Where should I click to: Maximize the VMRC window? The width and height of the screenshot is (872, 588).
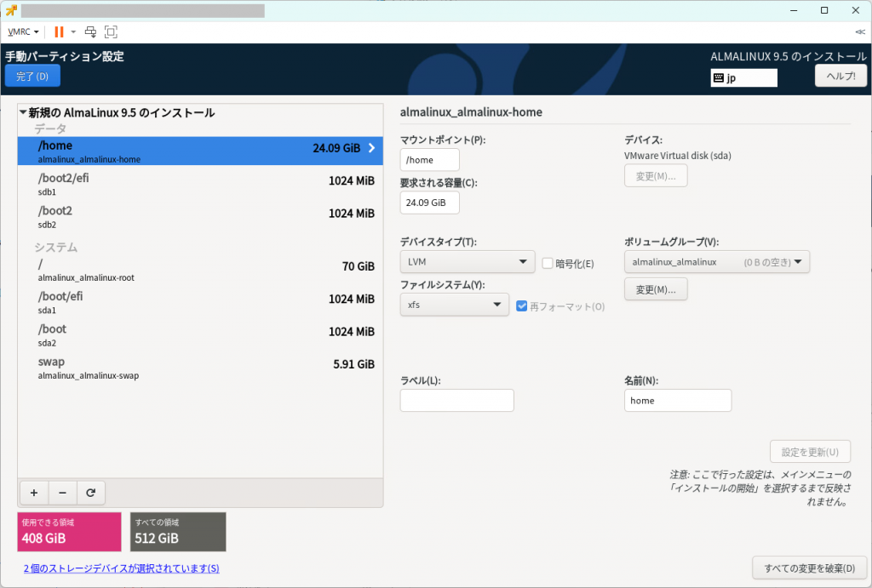pos(824,10)
